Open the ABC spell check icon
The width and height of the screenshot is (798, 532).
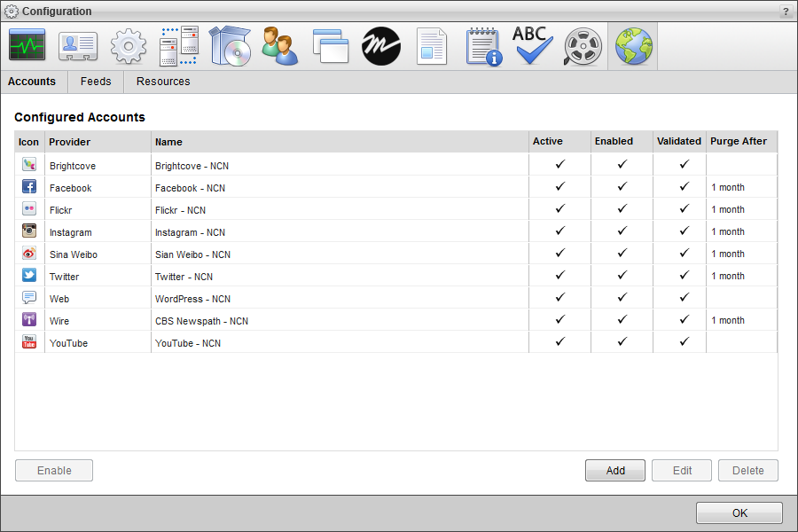click(533, 45)
